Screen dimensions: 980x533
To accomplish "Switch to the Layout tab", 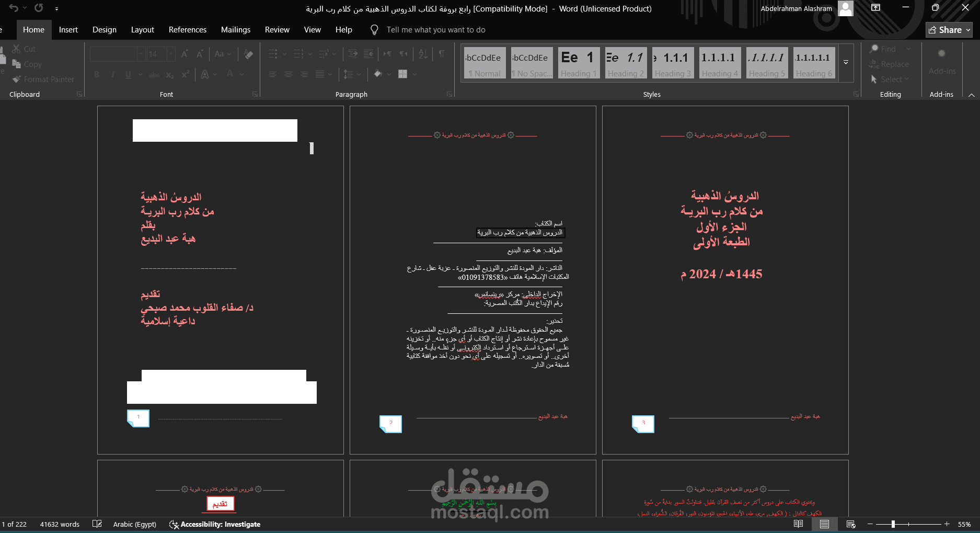I will (x=143, y=30).
